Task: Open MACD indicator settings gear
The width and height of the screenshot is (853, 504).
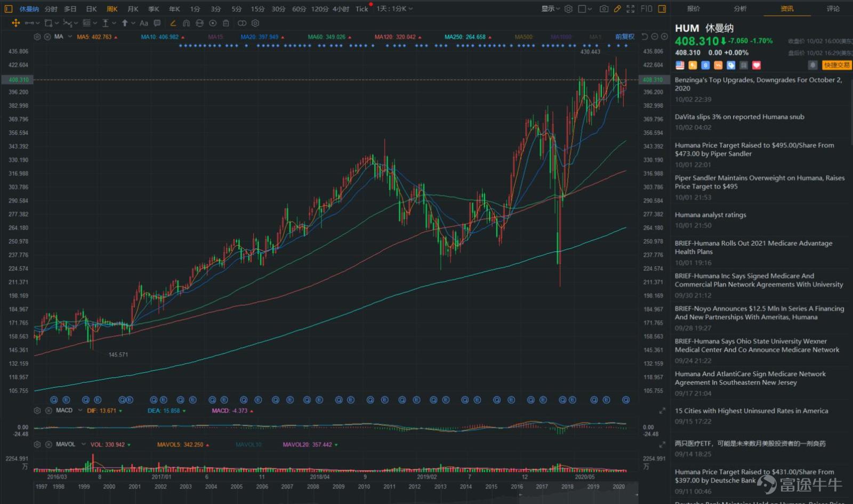Action: tap(37, 410)
